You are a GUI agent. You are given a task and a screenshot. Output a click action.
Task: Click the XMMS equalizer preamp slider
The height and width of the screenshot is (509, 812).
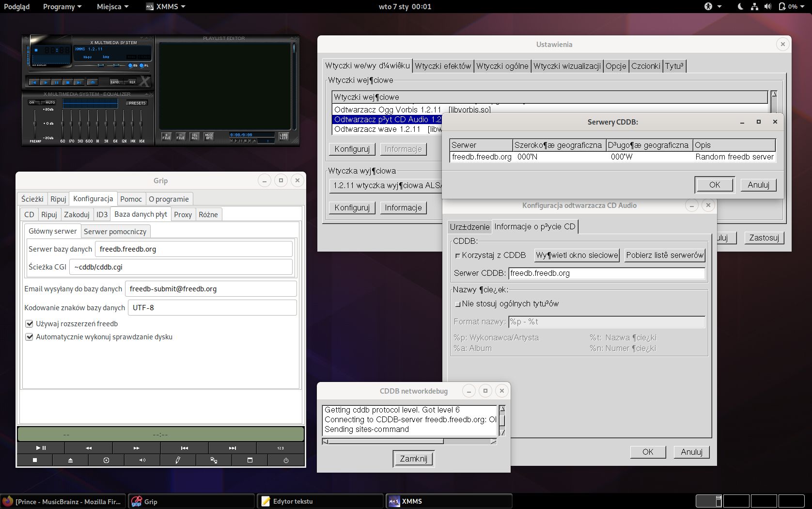35,124
